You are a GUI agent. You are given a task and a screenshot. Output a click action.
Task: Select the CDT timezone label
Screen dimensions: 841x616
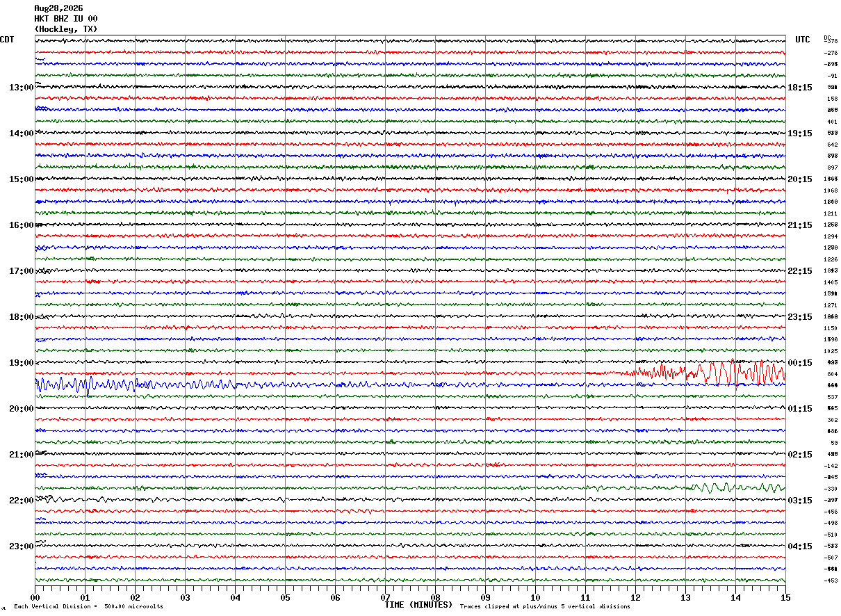point(7,40)
